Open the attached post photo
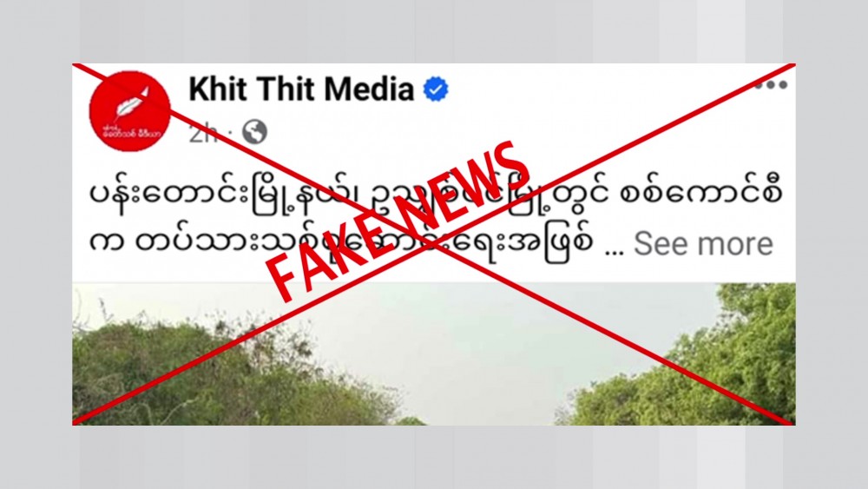The width and height of the screenshot is (868, 489). (434, 354)
